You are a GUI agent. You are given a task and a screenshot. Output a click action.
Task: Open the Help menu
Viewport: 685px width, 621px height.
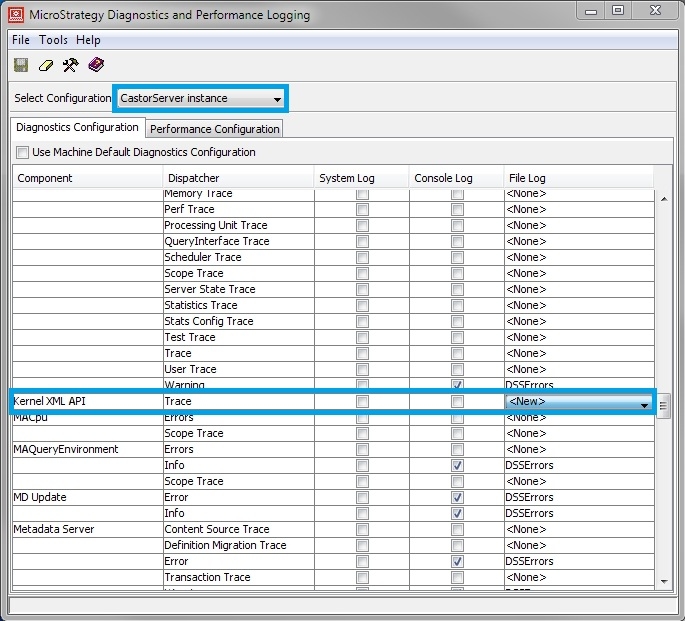pyautogui.click(x=88, y=40)
